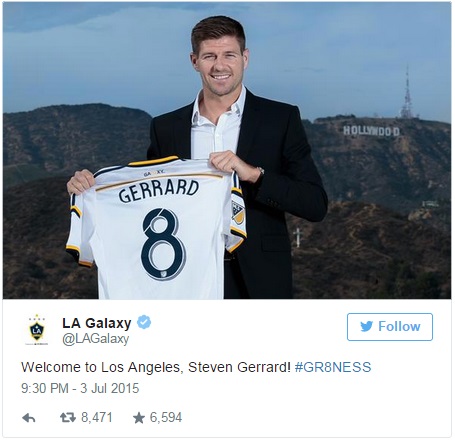Viewport: 455px width, 442px height.
Task: Follow the LA Galaxy account
Action: point(390,327)
